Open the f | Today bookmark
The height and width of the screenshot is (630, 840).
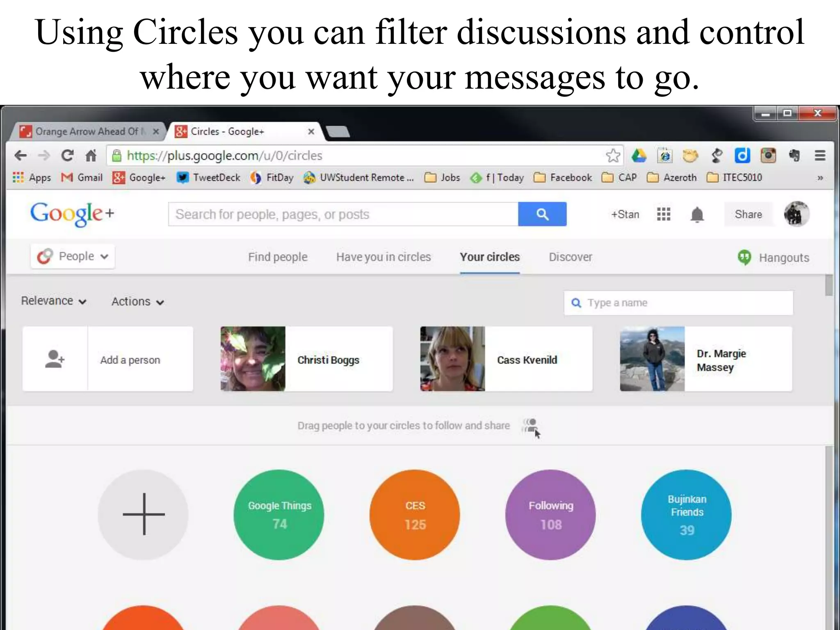coord(497,178)
